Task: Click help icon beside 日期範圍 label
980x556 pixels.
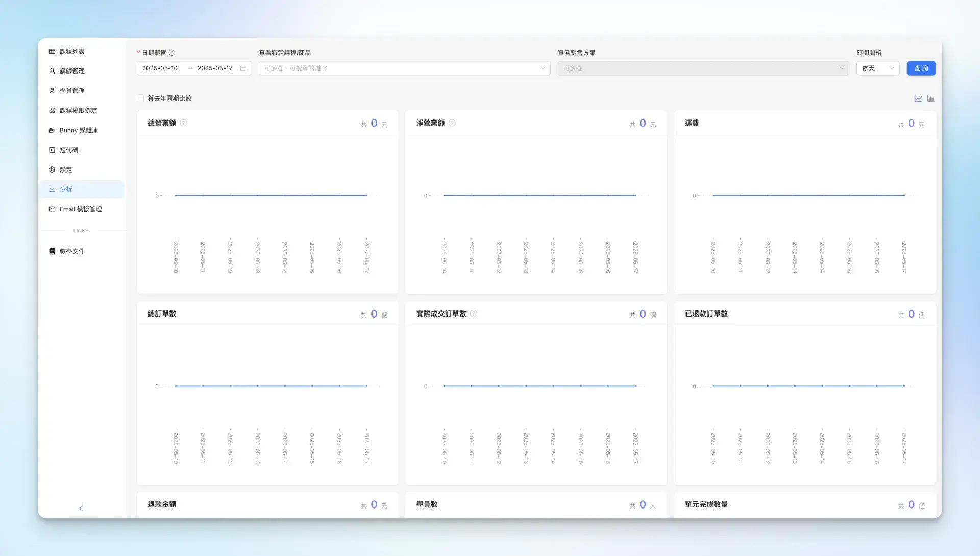Action: pos(172,53)
